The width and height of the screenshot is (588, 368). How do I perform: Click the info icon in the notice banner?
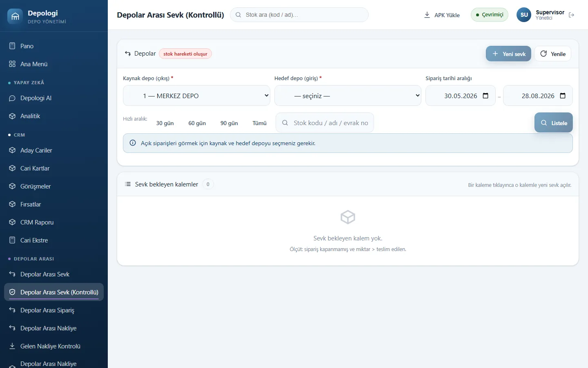click(x=133, y=143)
